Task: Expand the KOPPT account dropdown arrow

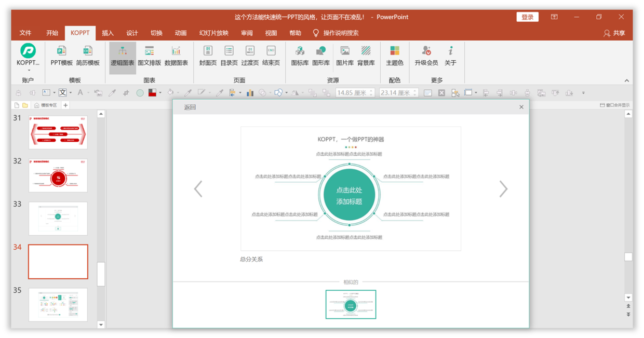Action: (x=29, y=71)
